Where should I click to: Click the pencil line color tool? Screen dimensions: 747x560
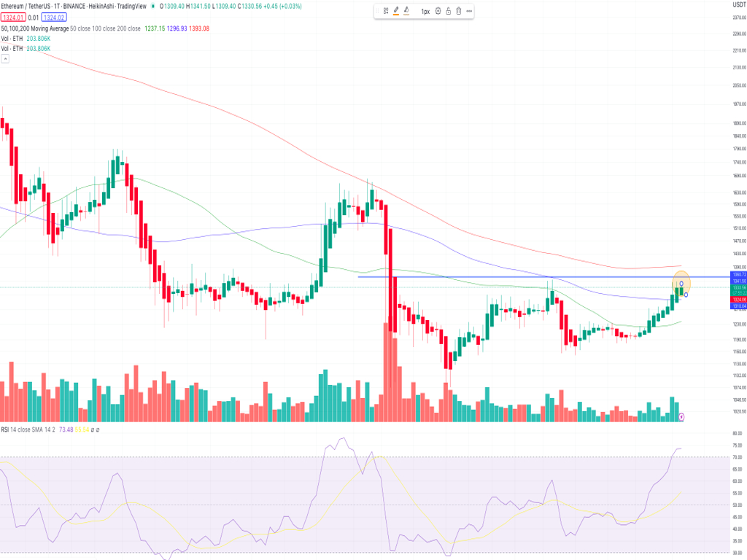click(396, 11)
